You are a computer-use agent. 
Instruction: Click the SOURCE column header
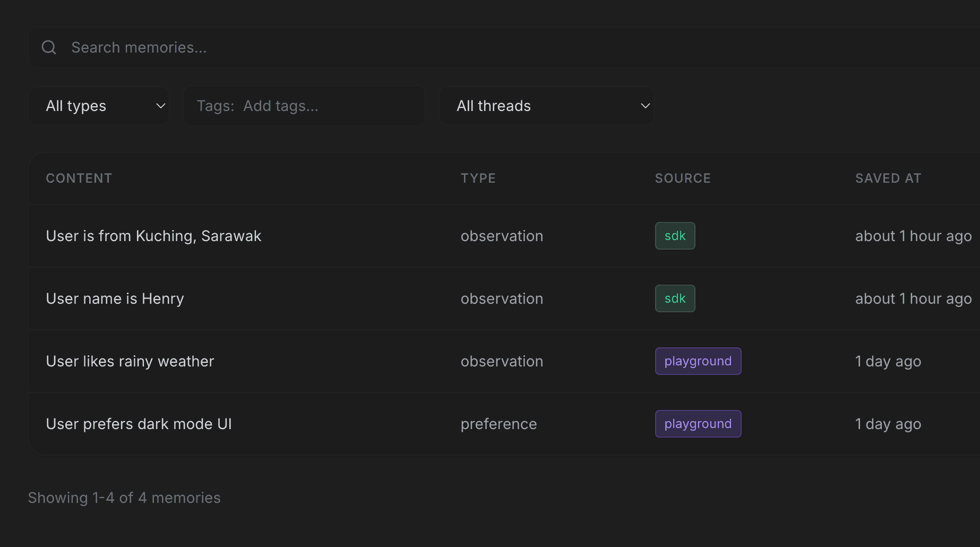(x=682, y=178)
